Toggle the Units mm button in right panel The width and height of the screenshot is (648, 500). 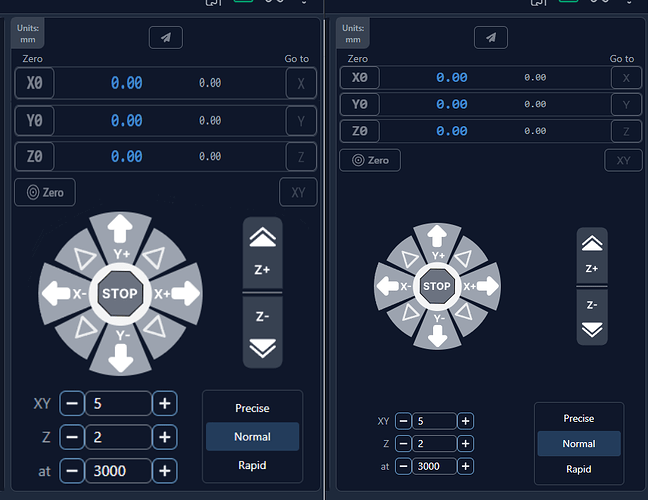pos(353,33)
